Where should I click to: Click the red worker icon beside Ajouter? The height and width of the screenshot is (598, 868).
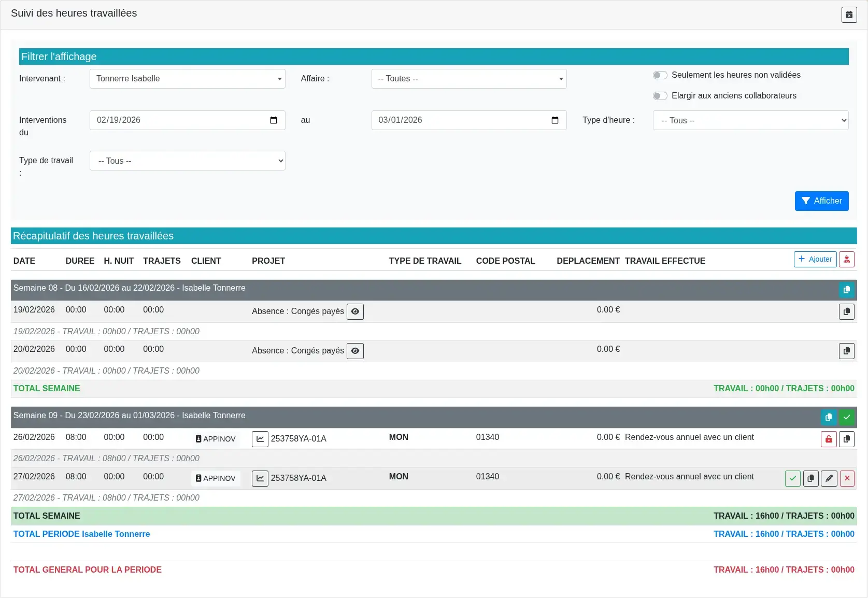coord(847,259)
